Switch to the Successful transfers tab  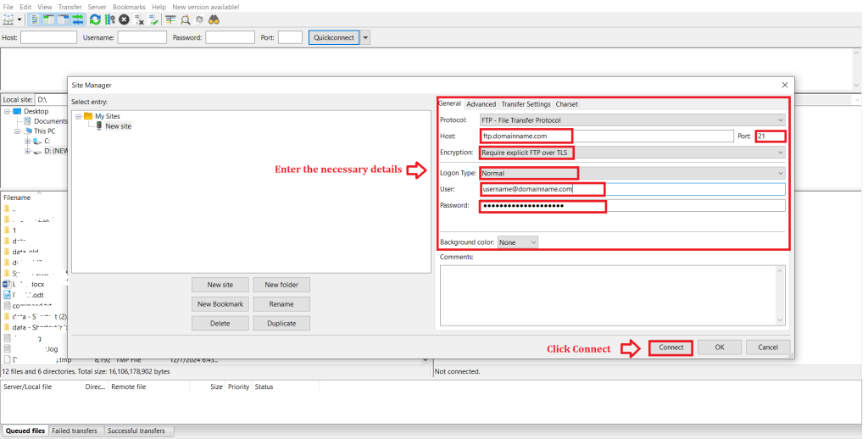(136, 431)
